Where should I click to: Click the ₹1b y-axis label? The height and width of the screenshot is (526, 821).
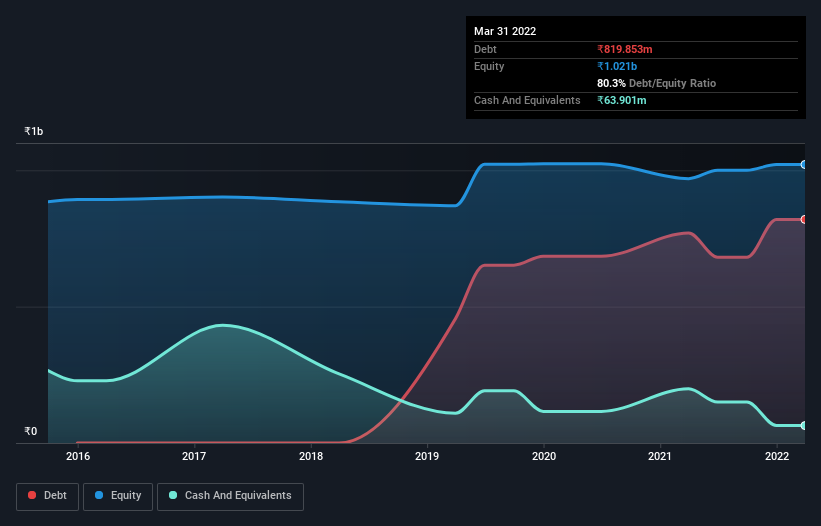(34, 131)
